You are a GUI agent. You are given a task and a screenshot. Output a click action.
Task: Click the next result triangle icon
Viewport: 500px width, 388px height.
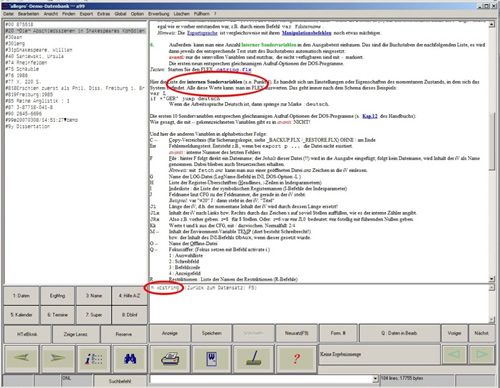click(482, 354)
